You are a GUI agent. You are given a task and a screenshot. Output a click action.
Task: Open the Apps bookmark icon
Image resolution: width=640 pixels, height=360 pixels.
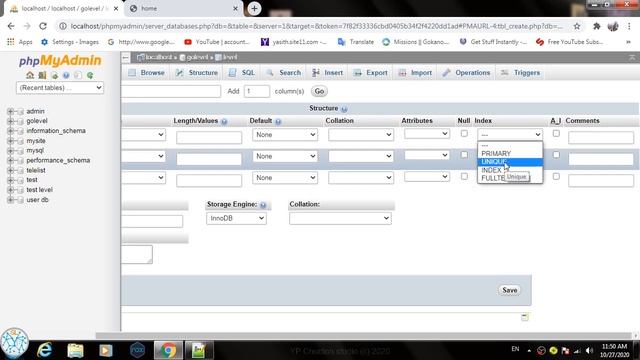pos(11,42)
